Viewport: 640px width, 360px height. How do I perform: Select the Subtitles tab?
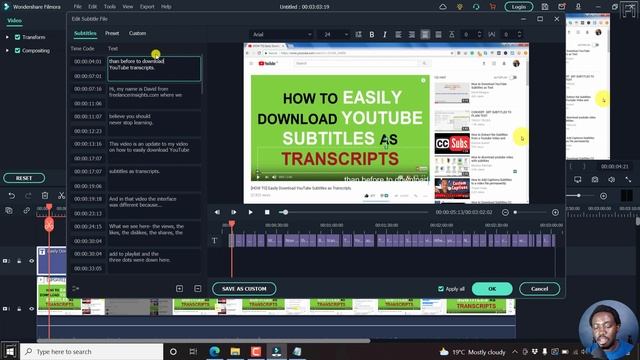tap(85, 33)
